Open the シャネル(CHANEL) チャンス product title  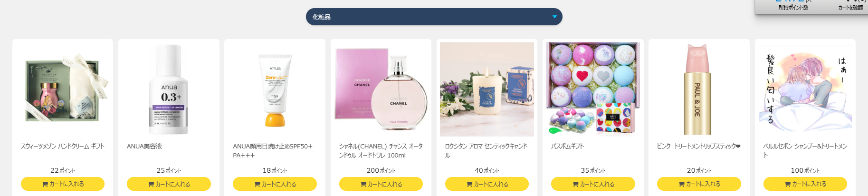pos(381,151)
